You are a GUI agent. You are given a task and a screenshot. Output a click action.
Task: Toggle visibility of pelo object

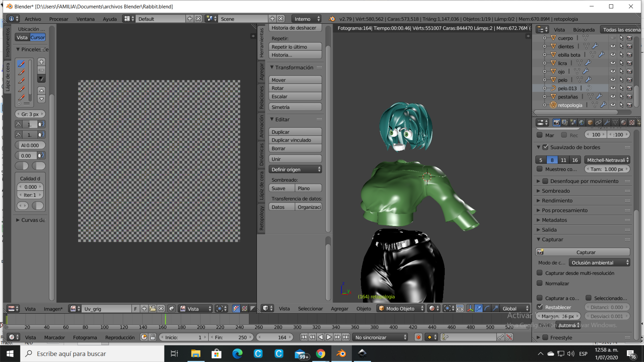(x=613, y=80)
